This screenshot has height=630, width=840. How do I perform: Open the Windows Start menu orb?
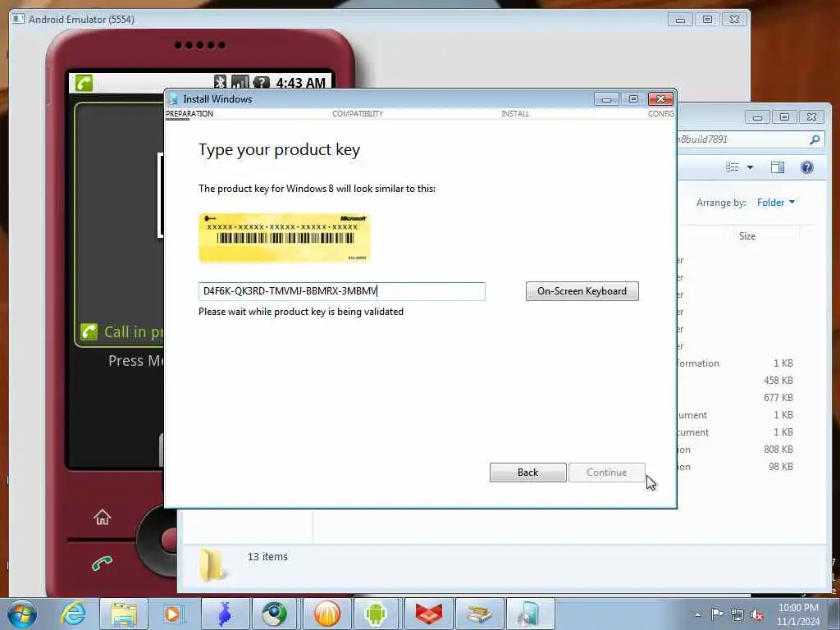[x=22, y=614]
